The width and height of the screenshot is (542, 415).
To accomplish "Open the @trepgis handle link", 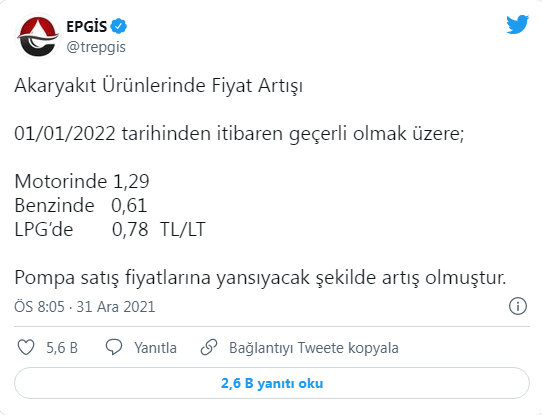I will click(x=96, y=47).
